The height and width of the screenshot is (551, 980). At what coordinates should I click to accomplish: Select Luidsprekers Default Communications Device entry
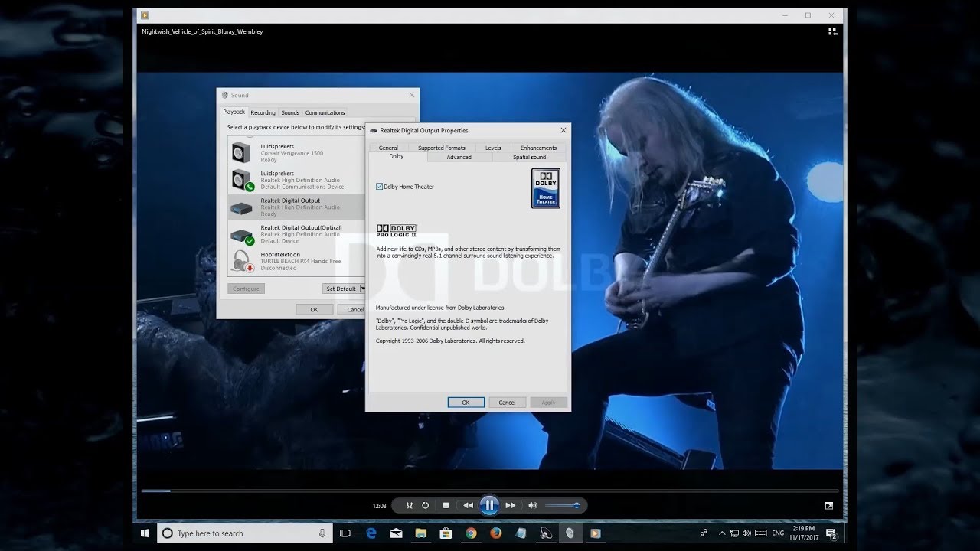coord(296,180)
